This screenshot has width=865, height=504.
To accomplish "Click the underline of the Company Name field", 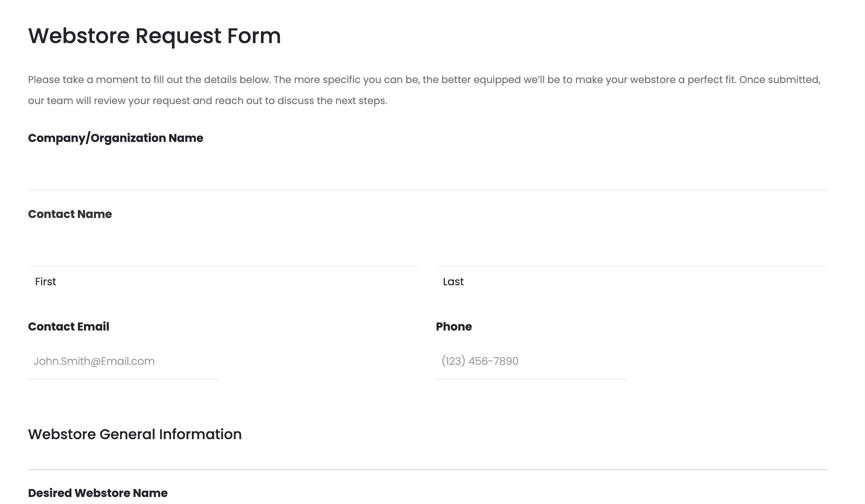I will (427, 190).
